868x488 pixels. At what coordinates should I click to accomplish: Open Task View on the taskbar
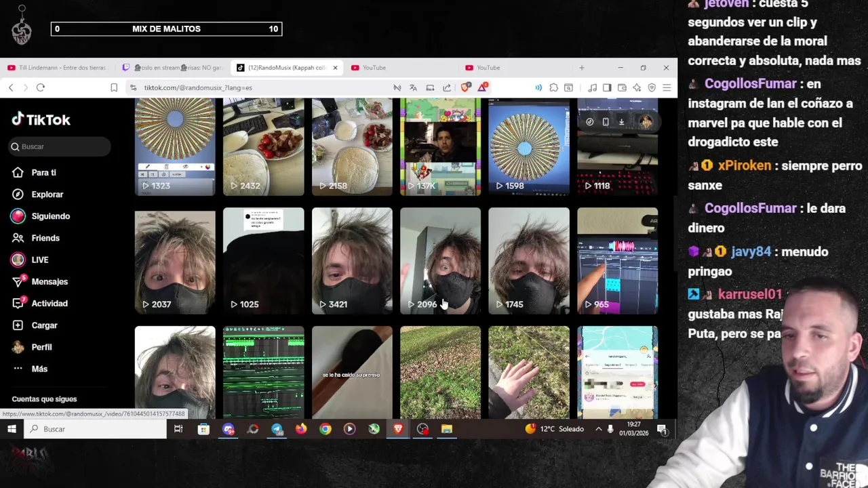178,429
